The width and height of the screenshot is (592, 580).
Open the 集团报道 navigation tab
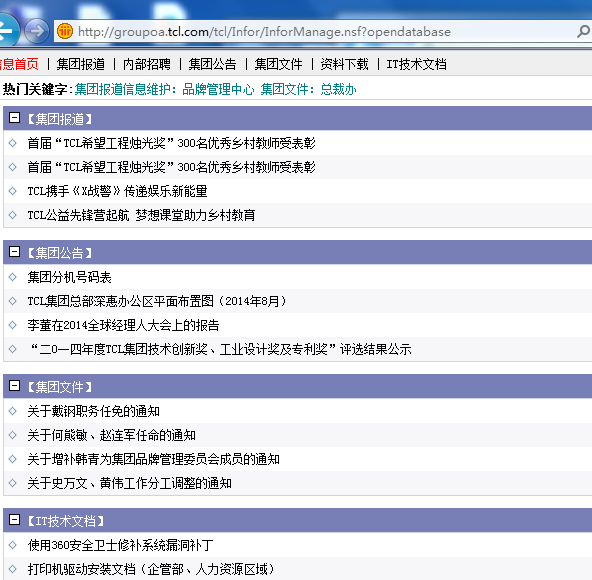[x=81, y=64]
